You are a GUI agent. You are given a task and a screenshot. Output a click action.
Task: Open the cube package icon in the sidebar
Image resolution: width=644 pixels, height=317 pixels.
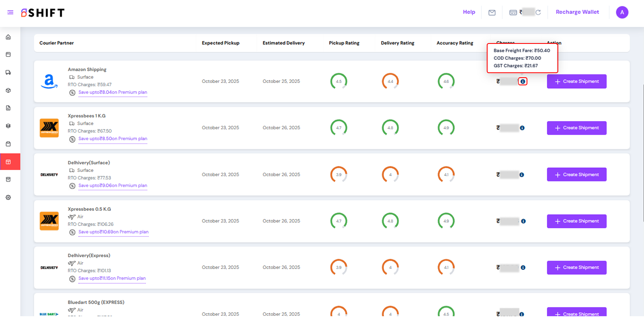pos(8,90)
